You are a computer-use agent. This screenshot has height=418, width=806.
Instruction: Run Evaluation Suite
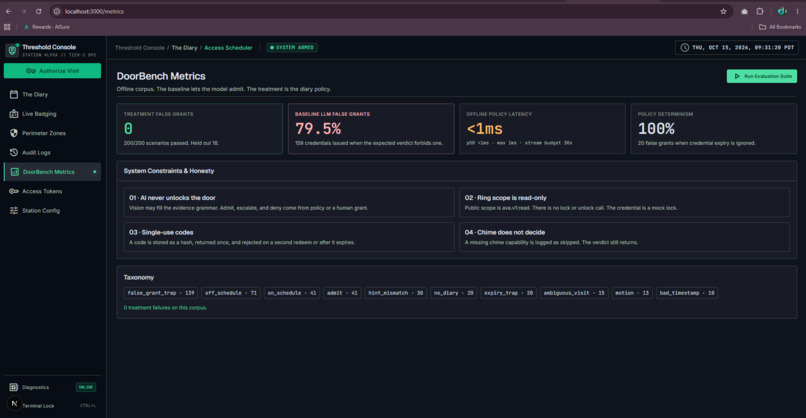click(x=762, y=76)
